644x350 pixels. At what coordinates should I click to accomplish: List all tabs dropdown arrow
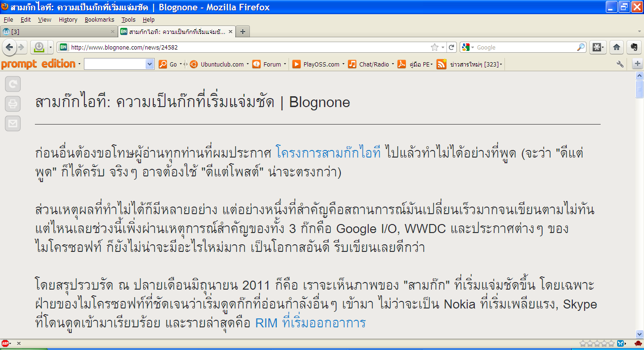click(639, 32)
